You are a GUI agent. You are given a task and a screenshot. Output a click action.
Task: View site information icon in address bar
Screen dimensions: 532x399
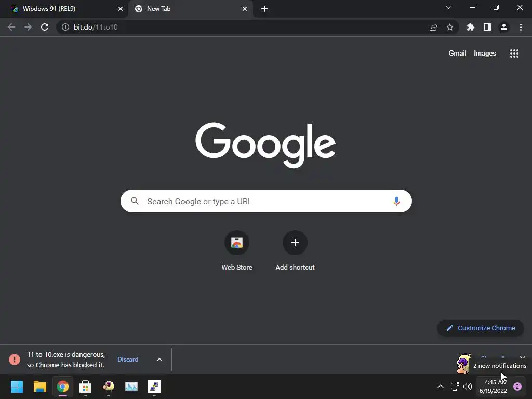point(65,27)
